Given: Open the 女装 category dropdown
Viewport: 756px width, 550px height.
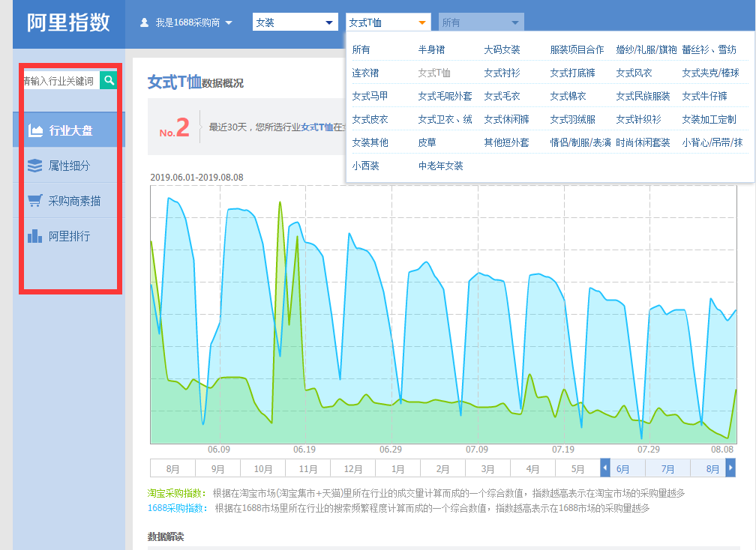Looking at the screenshot, I should click(x=295, y=22).
